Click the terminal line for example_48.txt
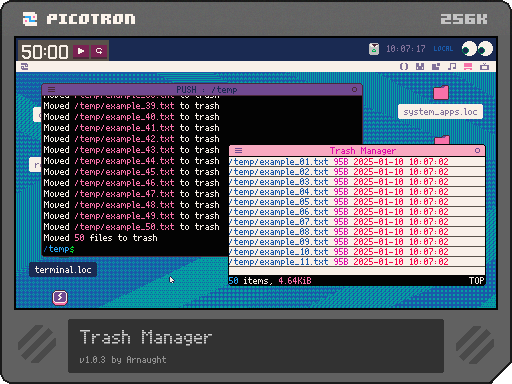The height and width of the screenshot is (384, 512). point(131,205)
